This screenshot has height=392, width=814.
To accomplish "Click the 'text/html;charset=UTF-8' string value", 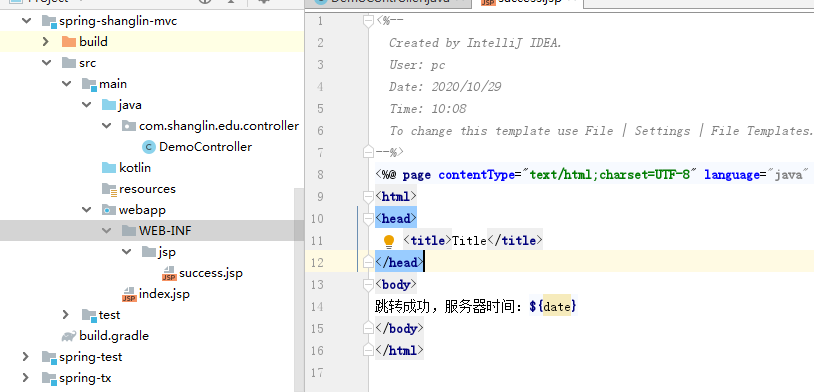I will coord(609,175).
